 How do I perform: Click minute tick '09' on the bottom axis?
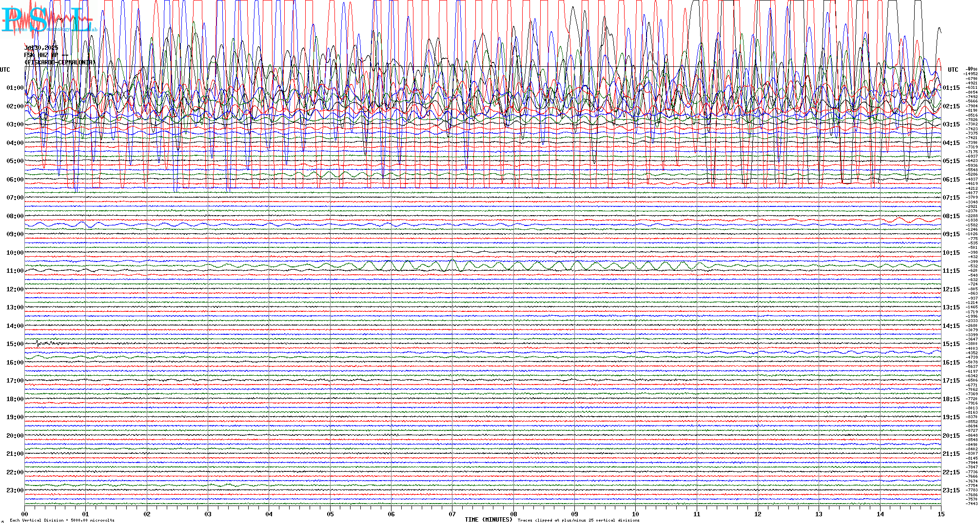click(x=574, y=514)
